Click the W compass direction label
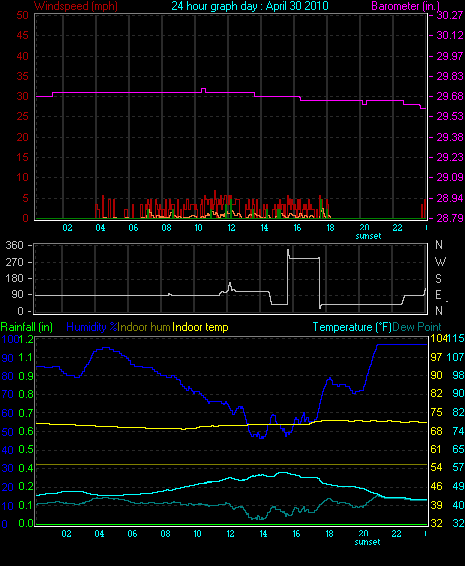 point(440,261)
